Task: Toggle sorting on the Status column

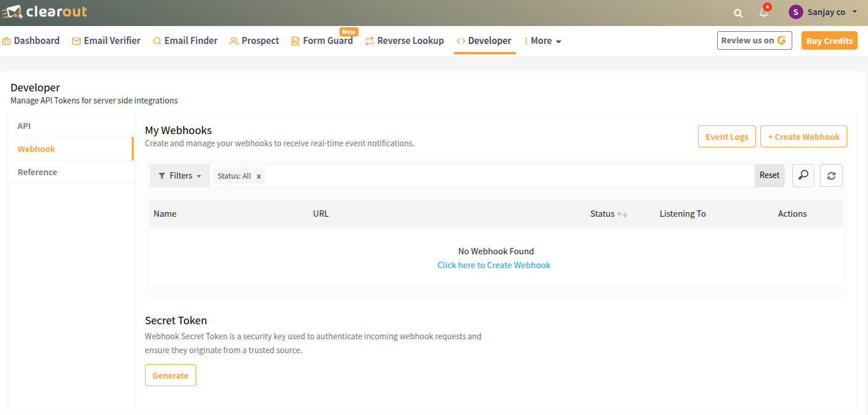Action: pos(623,213)
